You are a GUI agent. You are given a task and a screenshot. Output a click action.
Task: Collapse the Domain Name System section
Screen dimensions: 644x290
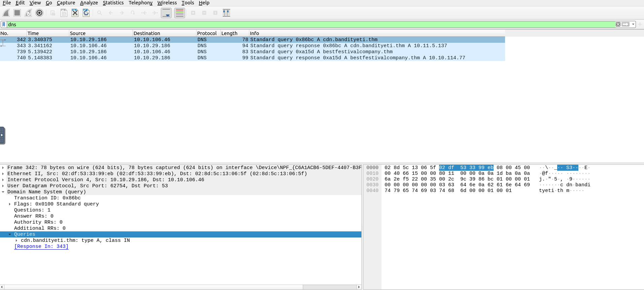point(3,192)
